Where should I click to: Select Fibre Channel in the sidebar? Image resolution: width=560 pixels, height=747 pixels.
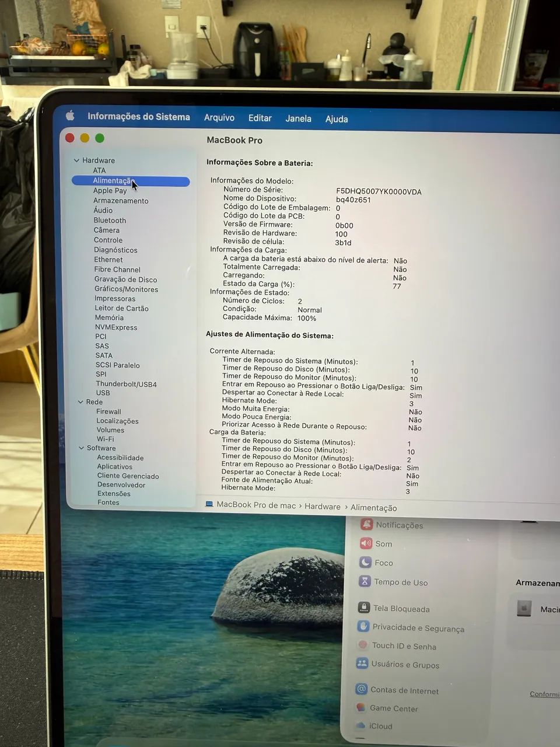tap(117, 270)
